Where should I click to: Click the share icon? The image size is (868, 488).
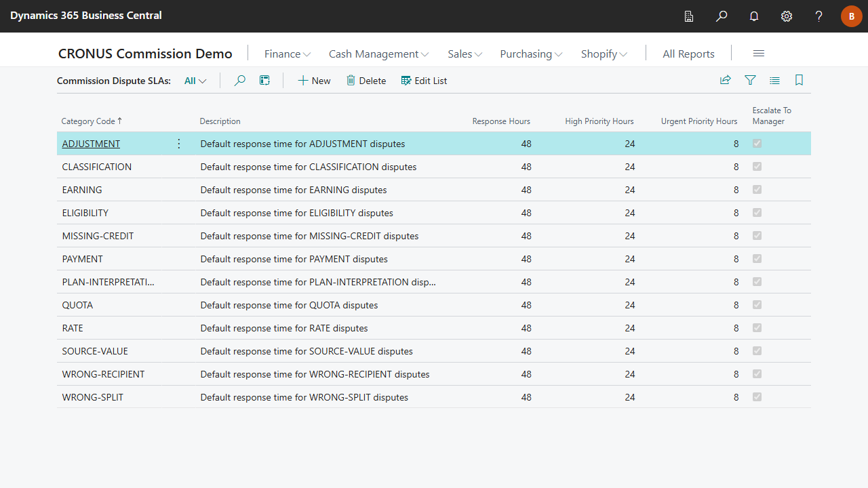(x=726, y=81)
